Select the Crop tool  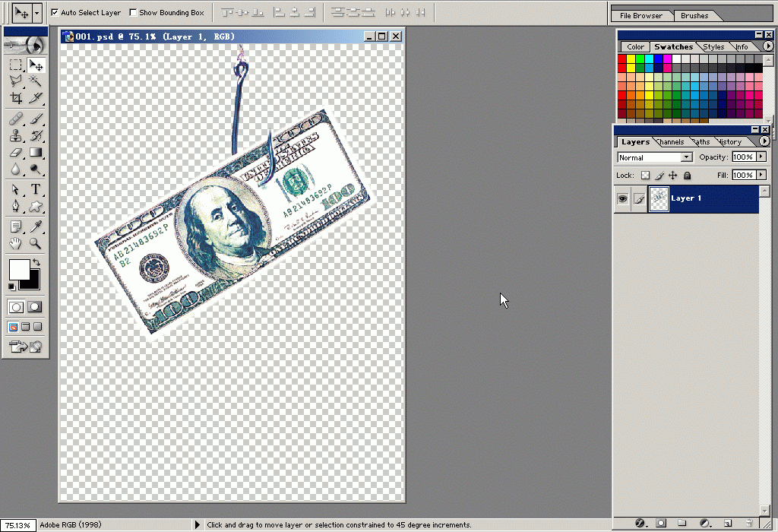pyautogui.click(x=16, y=98)
